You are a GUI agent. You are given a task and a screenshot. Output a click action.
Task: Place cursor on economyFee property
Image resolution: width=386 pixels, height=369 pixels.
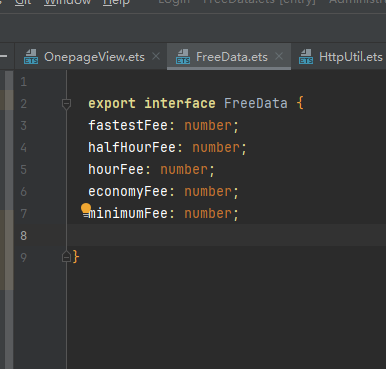coord(128,192)
